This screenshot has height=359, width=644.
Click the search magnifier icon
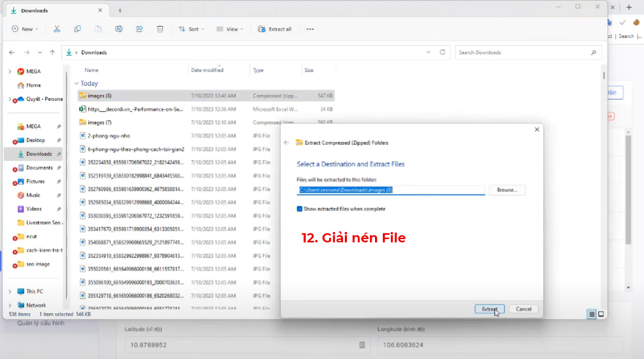[x=594, y=52]
